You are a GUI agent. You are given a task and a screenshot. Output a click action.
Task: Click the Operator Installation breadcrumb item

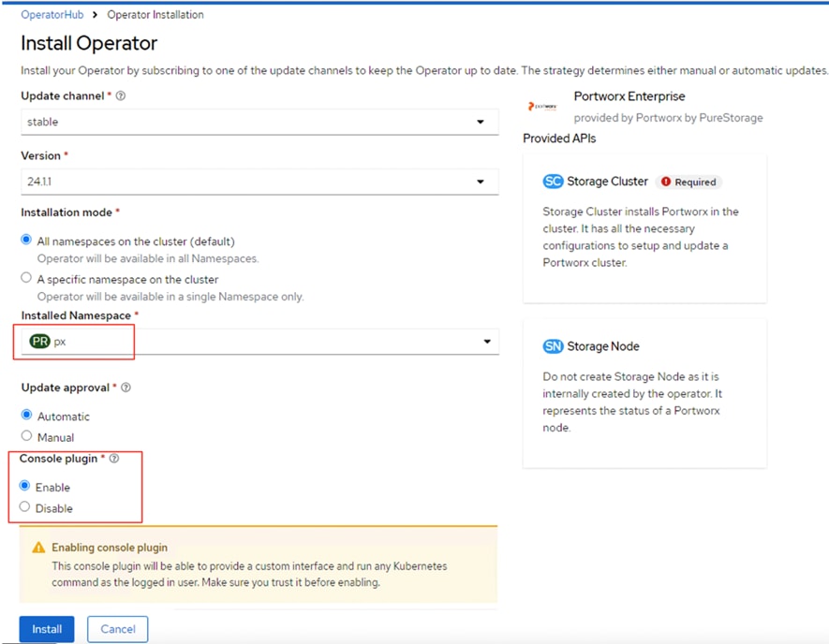coord(155,14)
